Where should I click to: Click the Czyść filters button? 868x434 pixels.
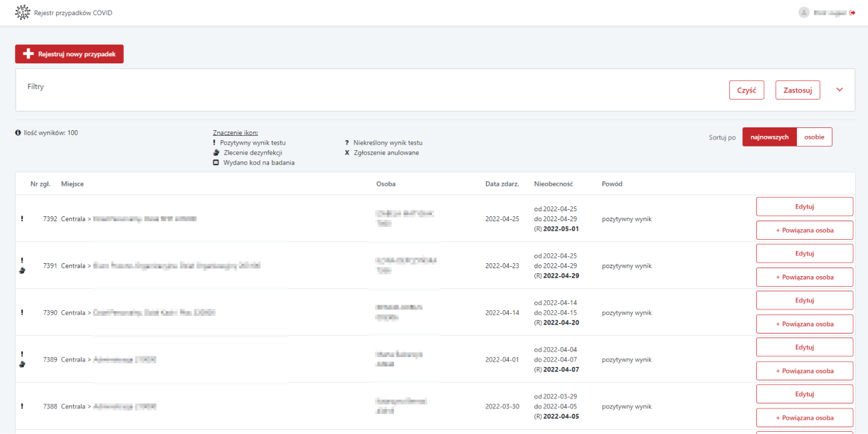point(746,90)
